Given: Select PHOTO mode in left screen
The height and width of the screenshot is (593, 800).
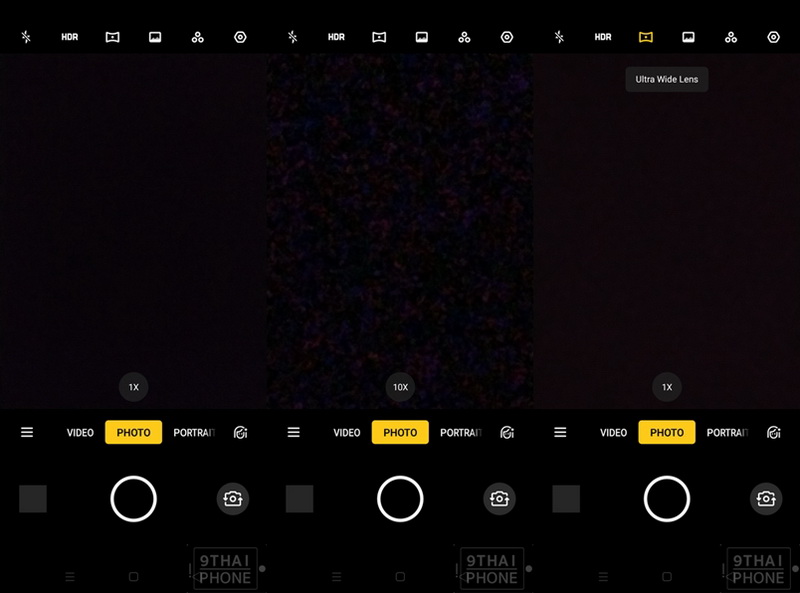Looking at the screenshot, I should point(134,432).
